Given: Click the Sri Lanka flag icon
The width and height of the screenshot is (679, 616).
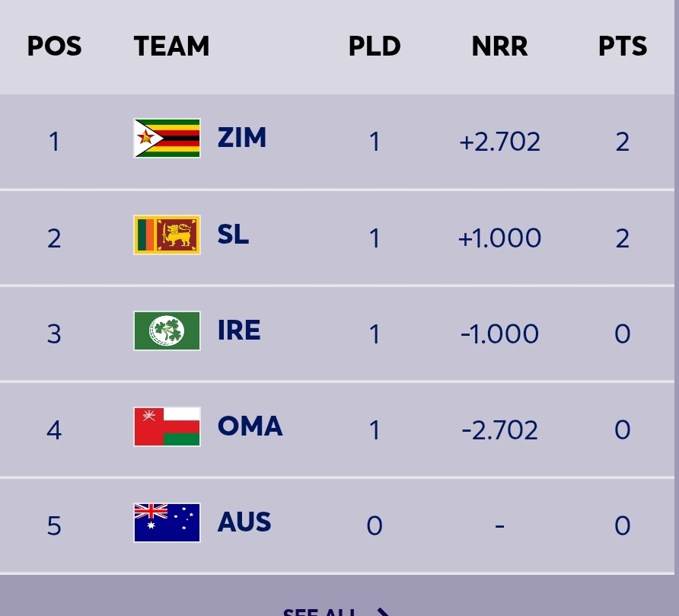Looking at the screenshot, I should tap(167, 235).
